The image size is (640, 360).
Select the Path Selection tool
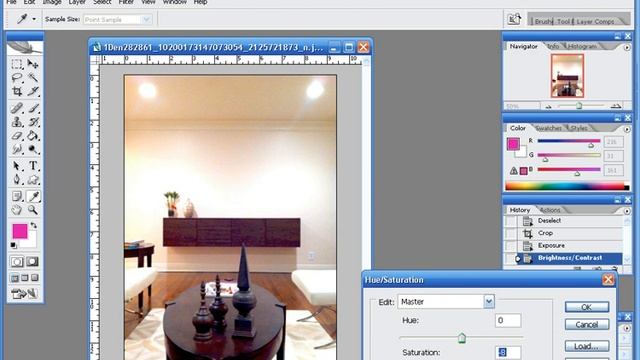tap(17, 166)
